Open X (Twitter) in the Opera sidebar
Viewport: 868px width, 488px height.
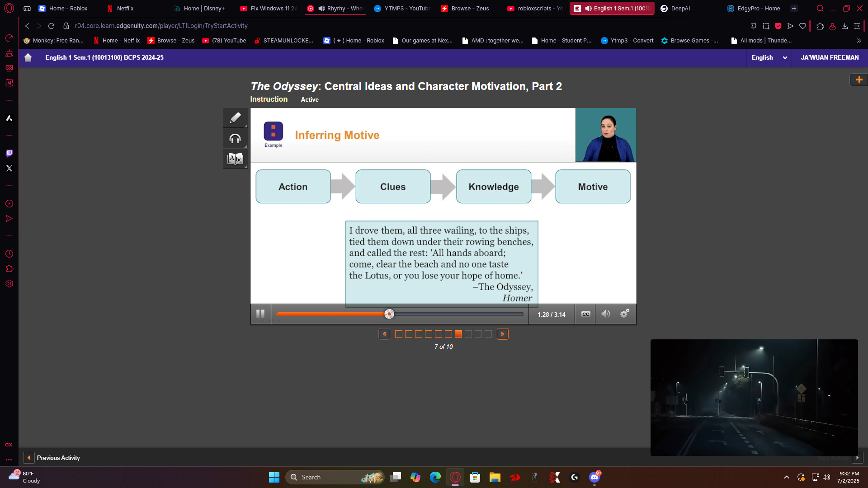click(x=9, y=168)
